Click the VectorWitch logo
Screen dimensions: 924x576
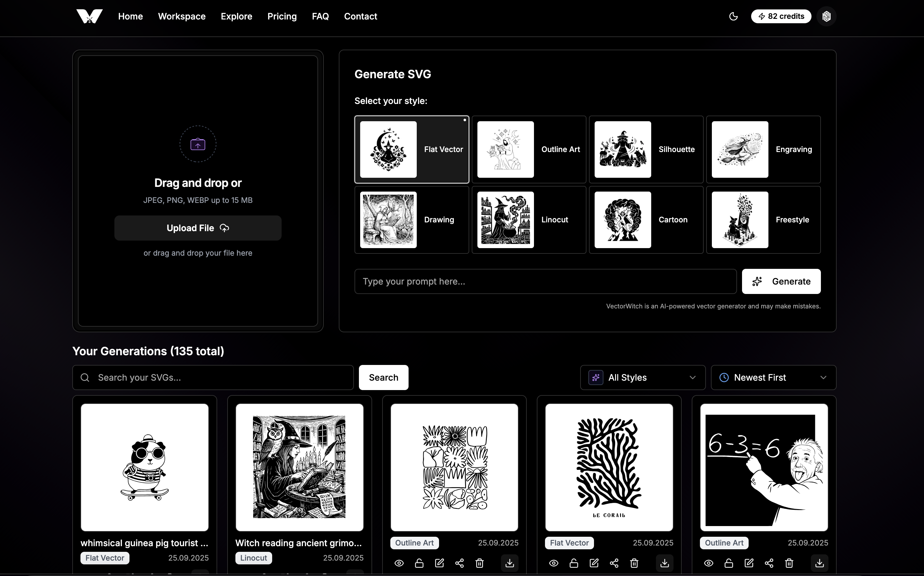89,16
